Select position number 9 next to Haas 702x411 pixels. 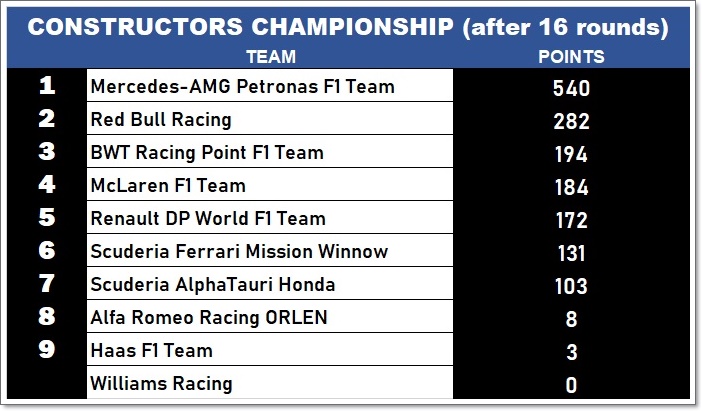click(x=47, y=349)
